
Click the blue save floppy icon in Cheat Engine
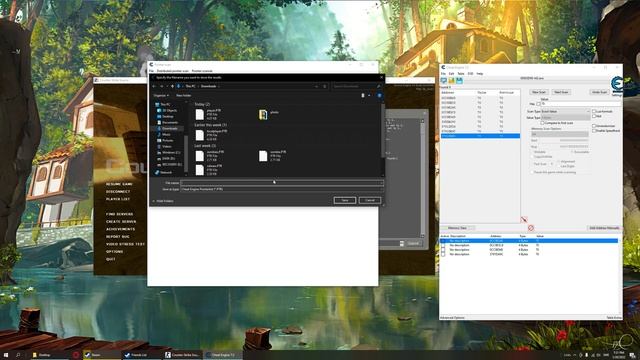(459, 81)
